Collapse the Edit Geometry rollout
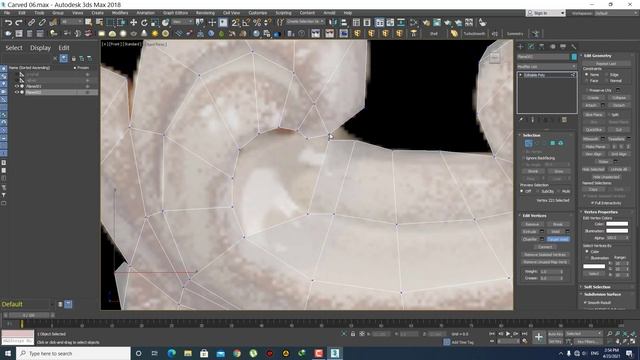This screenshot has width=640, height=360. click(x=597, y=56)
